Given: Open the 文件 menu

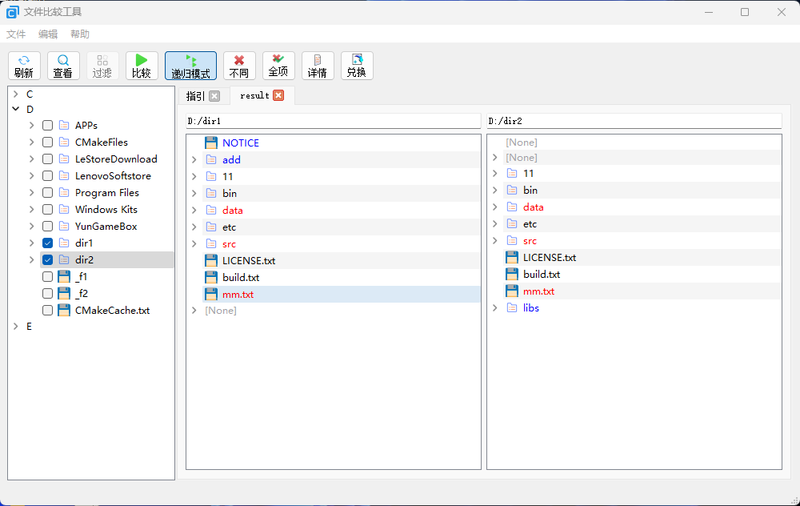Looking at the screenshot, I should tap(16, 34).
